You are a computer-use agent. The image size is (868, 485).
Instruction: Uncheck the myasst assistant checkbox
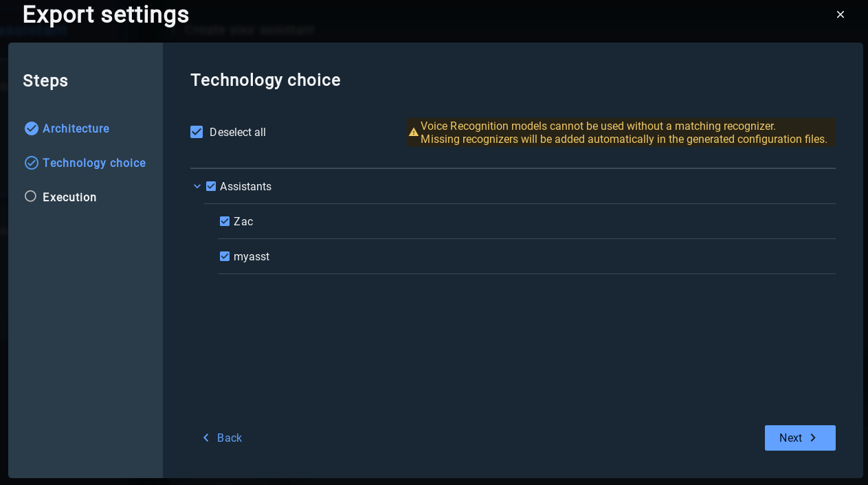225,256
